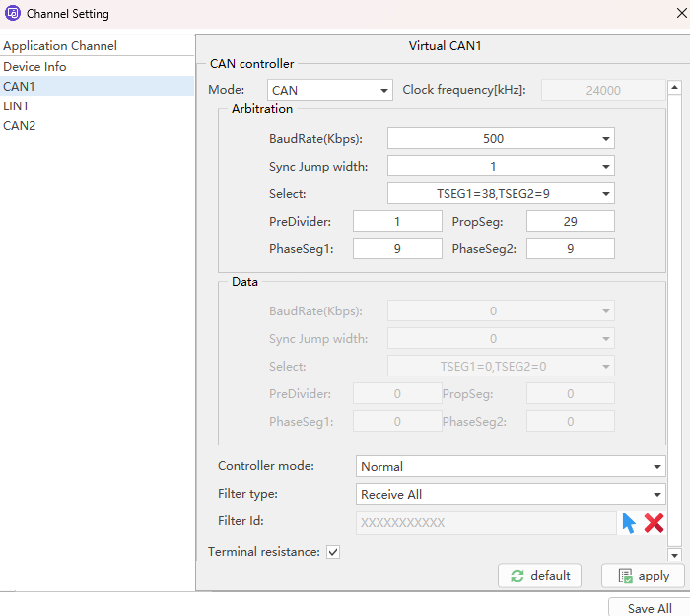The height and width of the screenshot is (616, 690).
Task: Select LIN1 in the channel list
Action: point(17,105)
